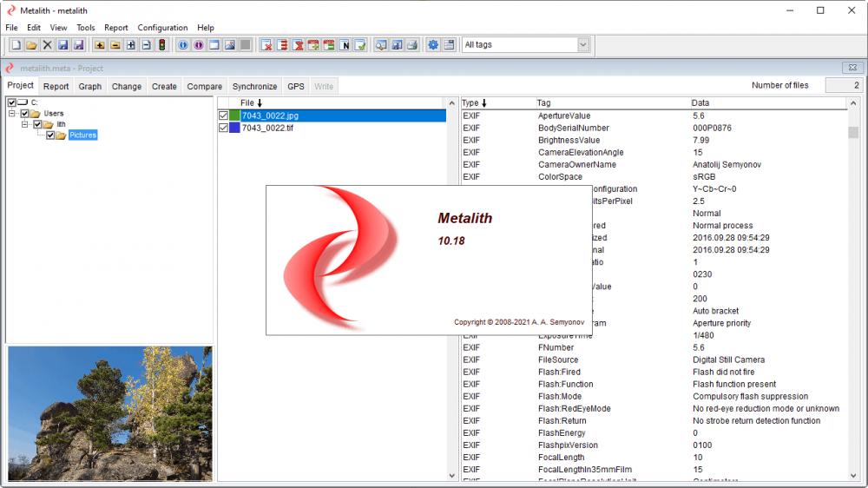Click the bold N toolbar icon

[x=345, y=45]
